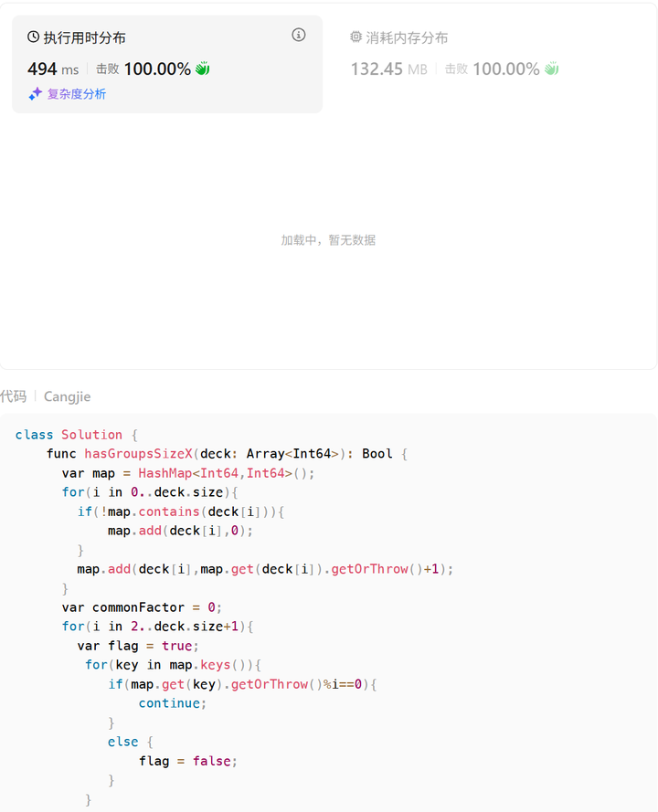Click the var map = HashMap line
The height and width of the screenshot is (812, 658).
point(188,473)
